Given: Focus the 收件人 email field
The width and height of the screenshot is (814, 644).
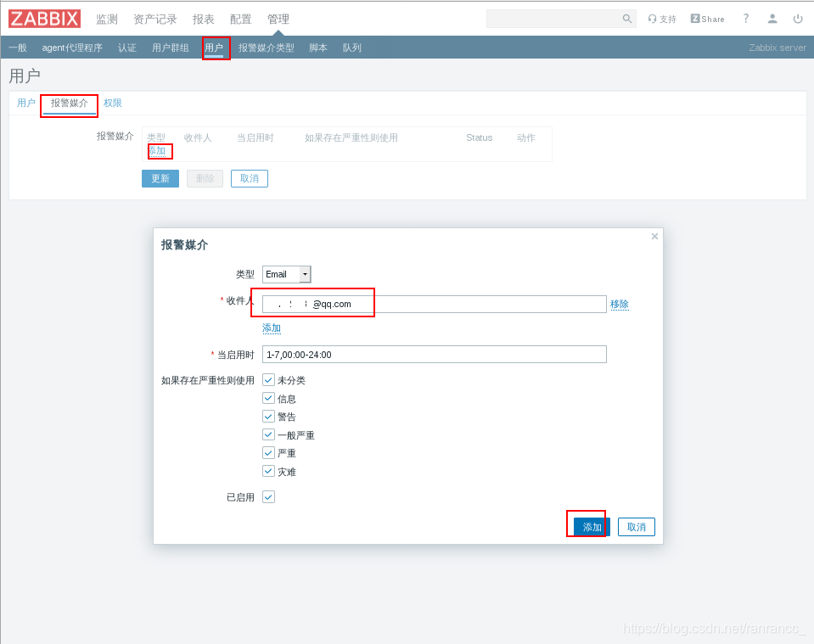Looking at the screenshot, I should 435,304.
